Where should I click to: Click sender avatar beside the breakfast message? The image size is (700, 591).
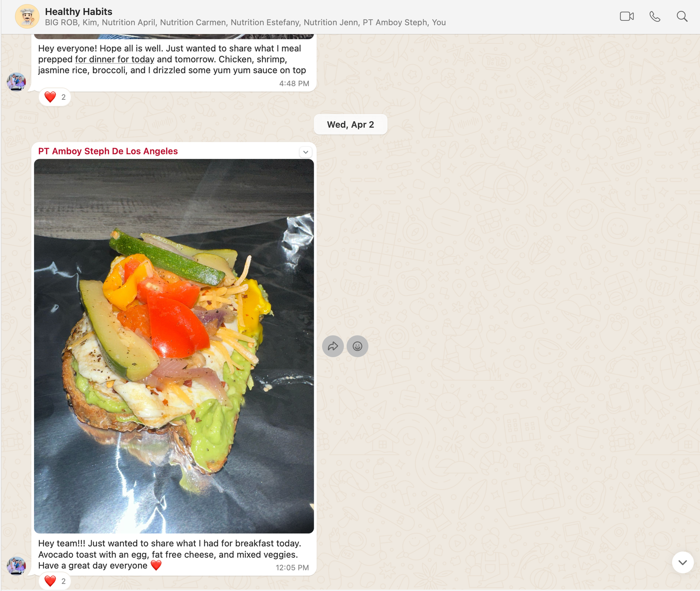pyautogui.click(x=16, y=566)
